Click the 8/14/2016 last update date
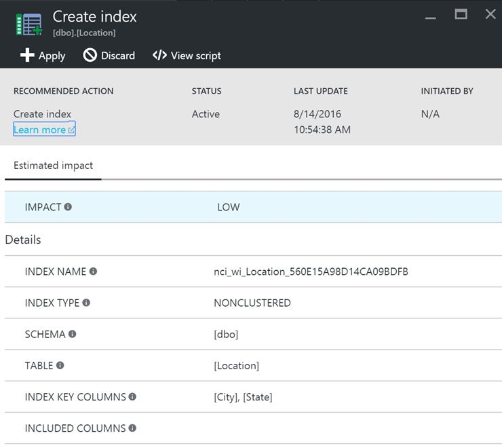This screenshot has width=502, height=448. [317, 114]
